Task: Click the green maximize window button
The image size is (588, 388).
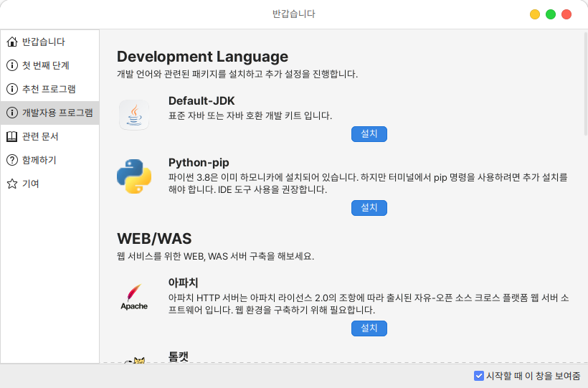Action: pos(551,14)
